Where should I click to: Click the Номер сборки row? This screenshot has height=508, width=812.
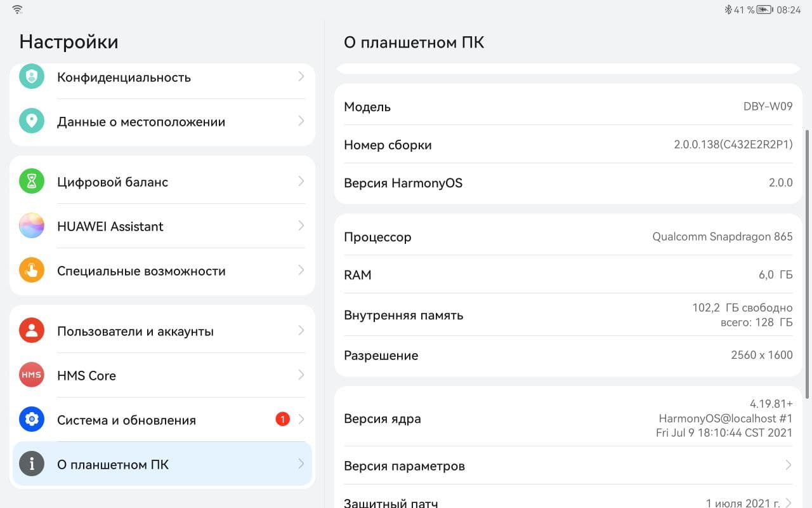coord(568,145)
